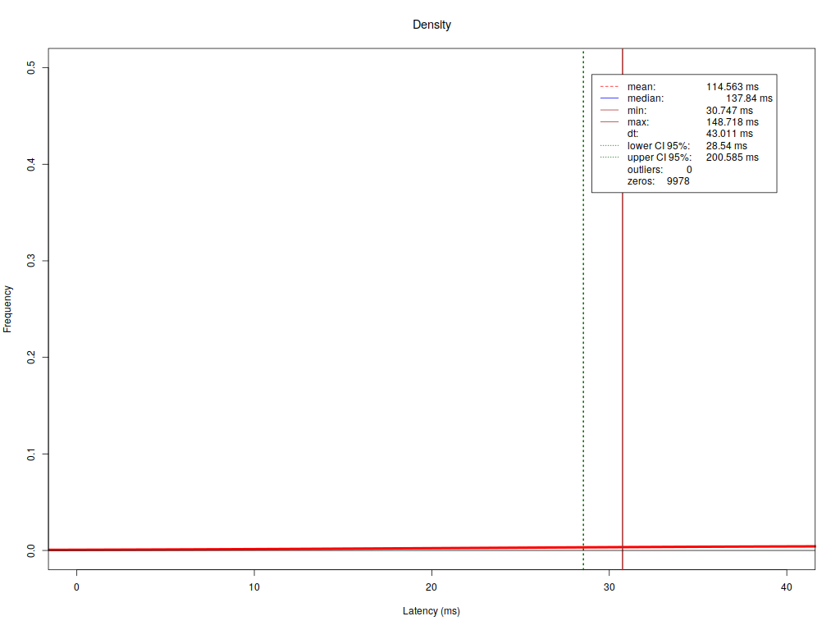Screen dimensions: 840x630
Task: Select the "Frequency" y-axis label
Action: coord(7,309)
